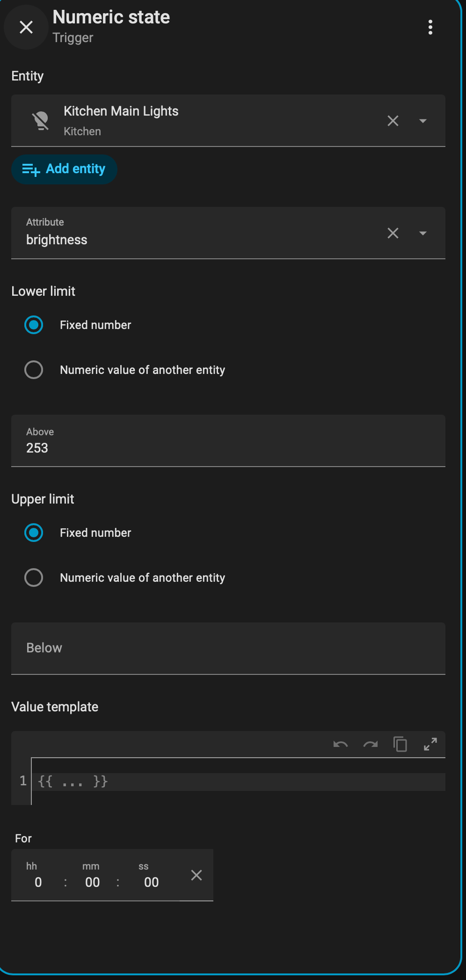466x980 pixels.
Task: Open the entity selection dropdown
Action: pyautogui.click(x=422, y=121)
